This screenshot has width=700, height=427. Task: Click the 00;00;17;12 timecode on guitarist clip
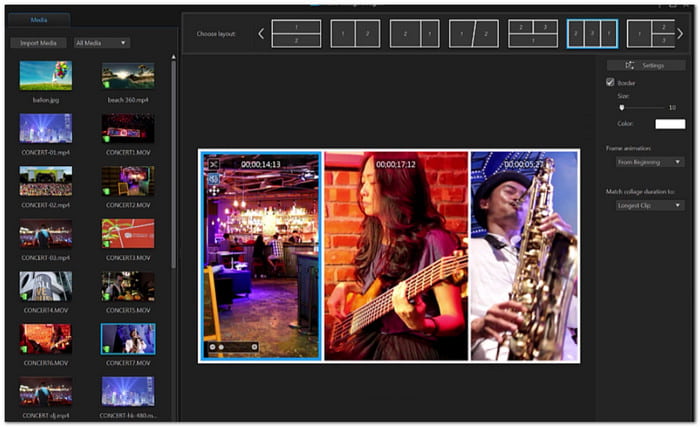tap(396, 164)
